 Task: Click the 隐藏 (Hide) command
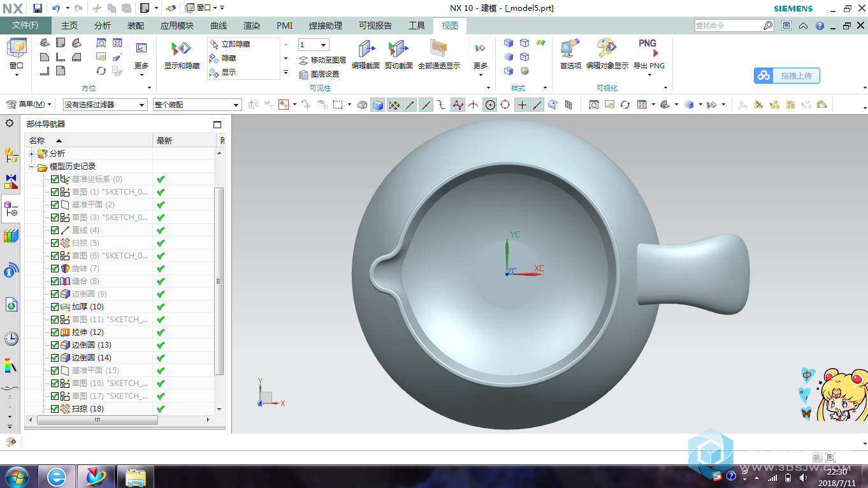coord(222,58)
